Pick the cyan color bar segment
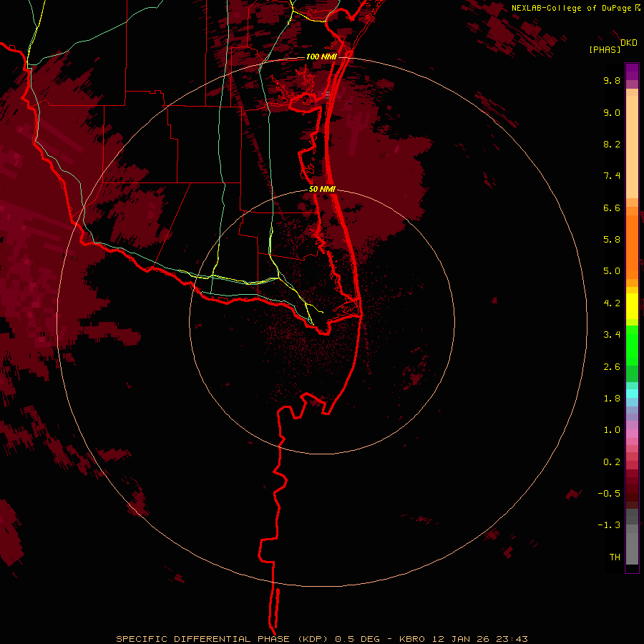 [632, 394]
